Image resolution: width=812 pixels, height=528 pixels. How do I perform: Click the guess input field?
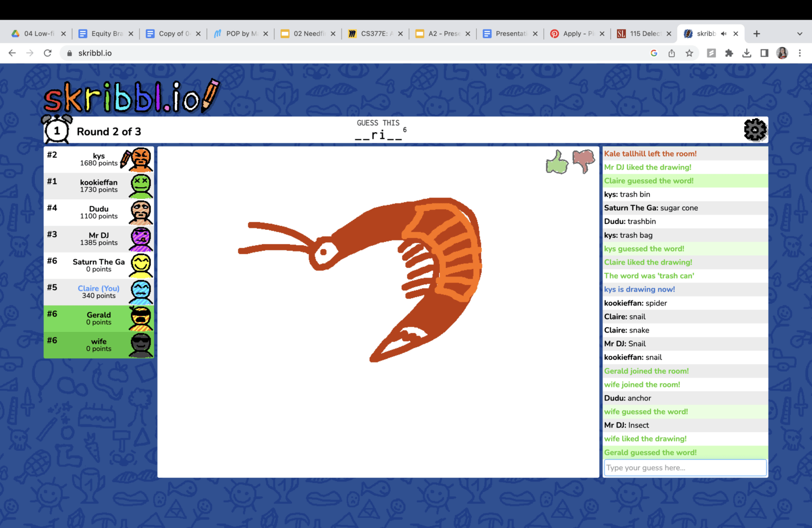(685, 468)
